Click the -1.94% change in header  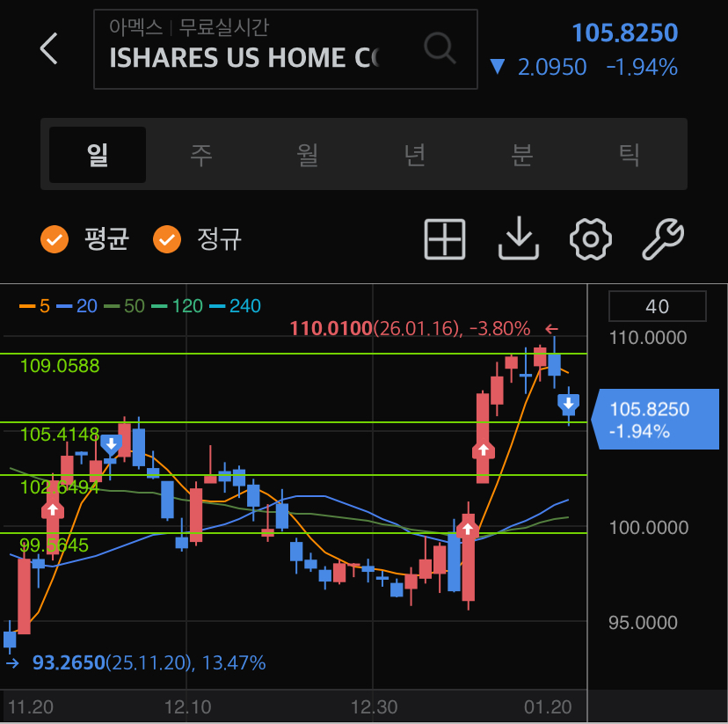642,68
